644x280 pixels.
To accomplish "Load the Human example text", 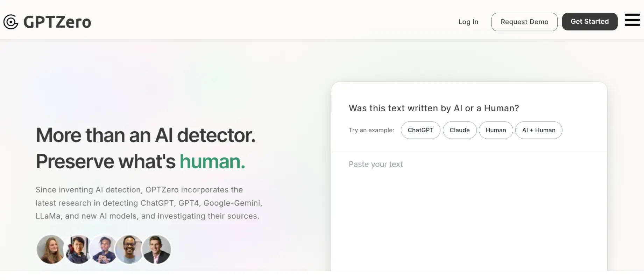I will [x=496, y=130].
